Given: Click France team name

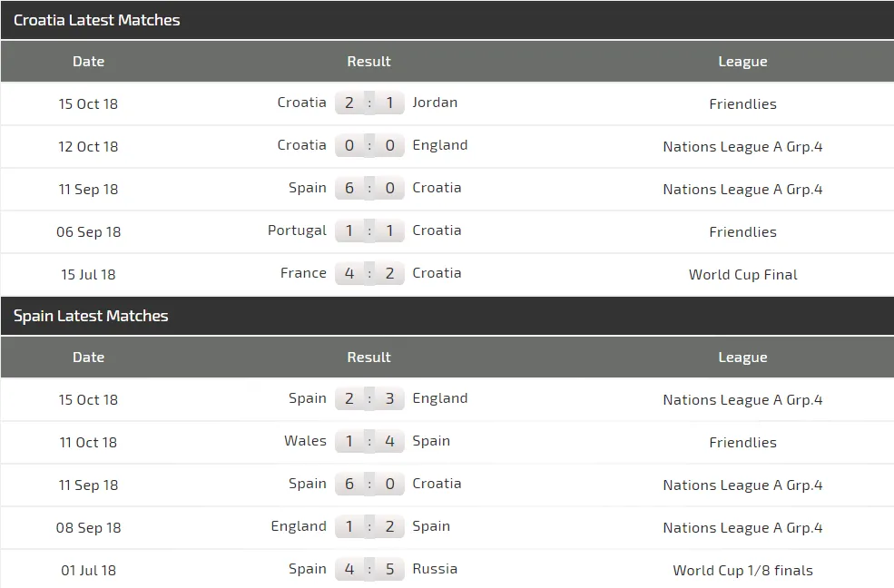Looking at the screenshot, I should [303, 273].
